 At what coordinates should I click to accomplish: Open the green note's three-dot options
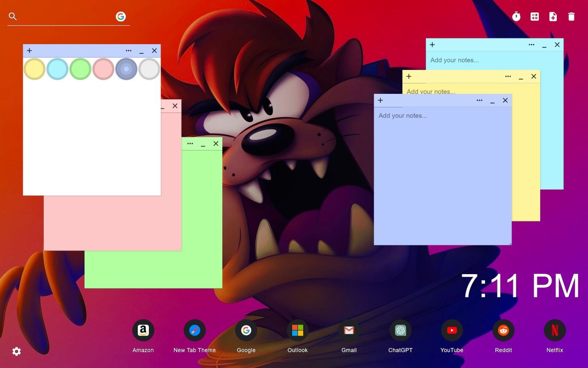tap(190, 144)
